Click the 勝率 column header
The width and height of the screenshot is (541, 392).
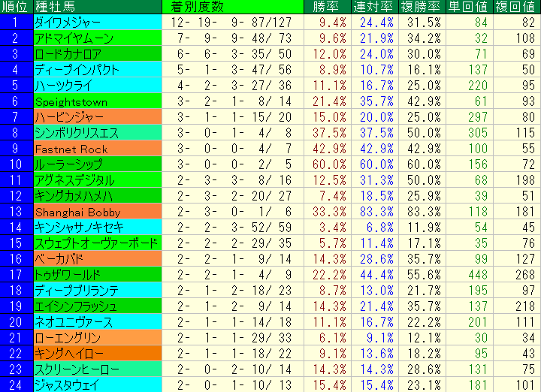click(327, 7)
